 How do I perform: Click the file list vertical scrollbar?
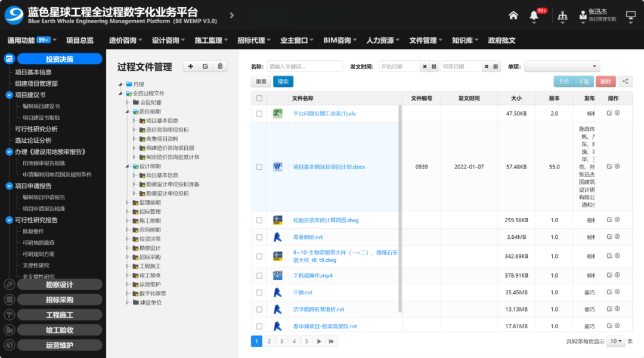tap(401, 208)
